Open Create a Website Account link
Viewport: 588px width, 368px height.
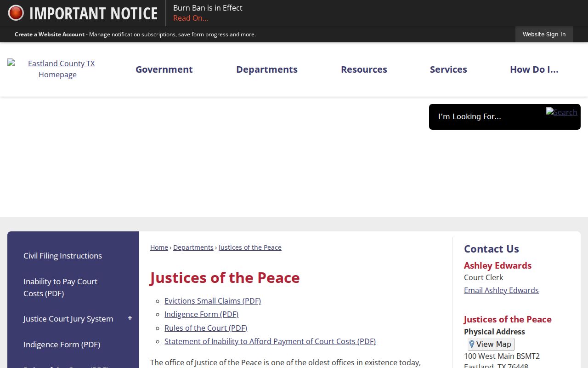click(50, 34)
